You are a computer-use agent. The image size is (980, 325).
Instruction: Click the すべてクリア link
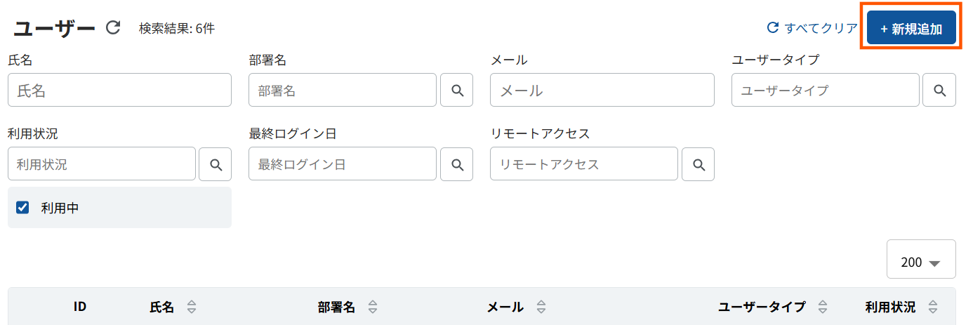point(812,28)
